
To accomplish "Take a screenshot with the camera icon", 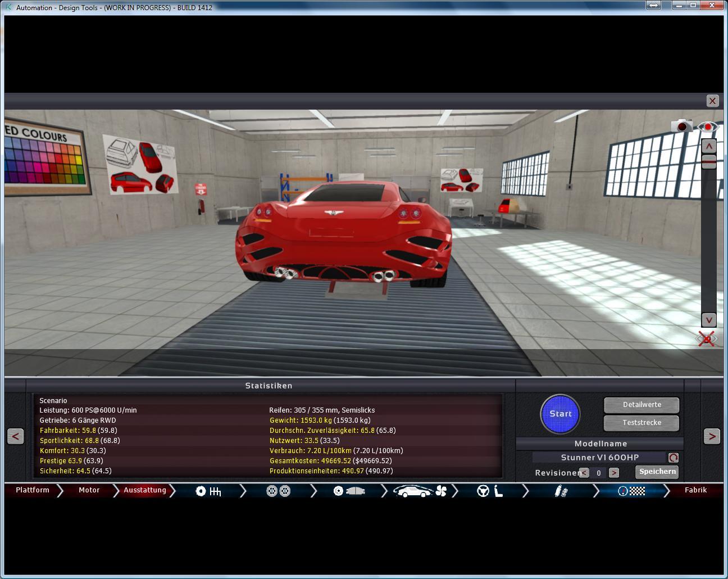I will point(681,126).
